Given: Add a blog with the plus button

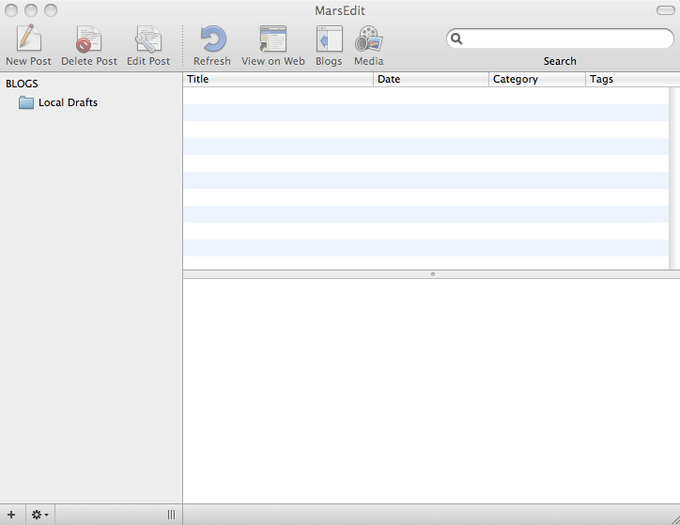Looking at the screenshot, I should [12, 515].
